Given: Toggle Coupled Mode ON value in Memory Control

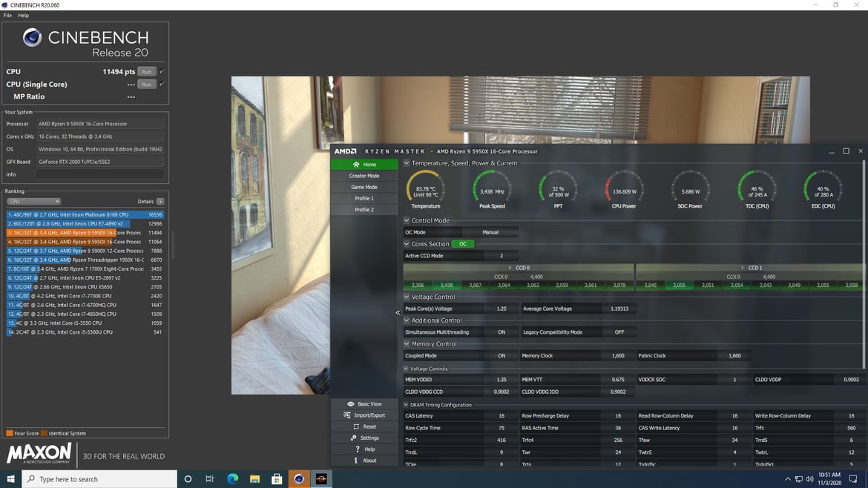Looking at the screenshot, I should tap(501, 356).
